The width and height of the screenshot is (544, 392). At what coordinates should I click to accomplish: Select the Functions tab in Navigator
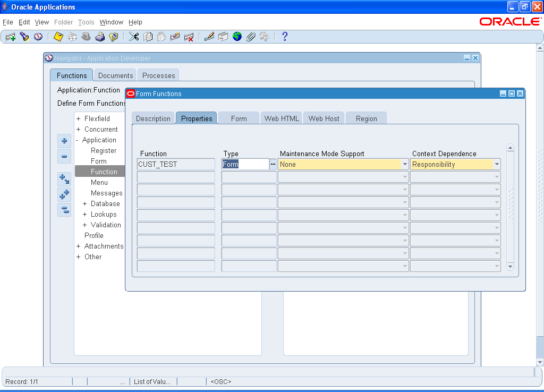coord(72,75)
